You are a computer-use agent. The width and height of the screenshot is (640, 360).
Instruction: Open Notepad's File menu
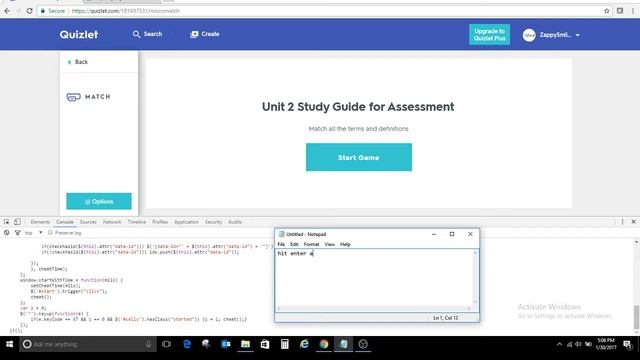click(x=281, y=244)
